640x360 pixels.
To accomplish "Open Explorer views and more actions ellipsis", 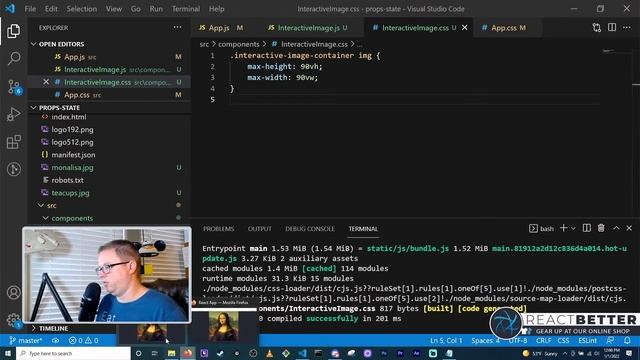I will pos(177,27).
